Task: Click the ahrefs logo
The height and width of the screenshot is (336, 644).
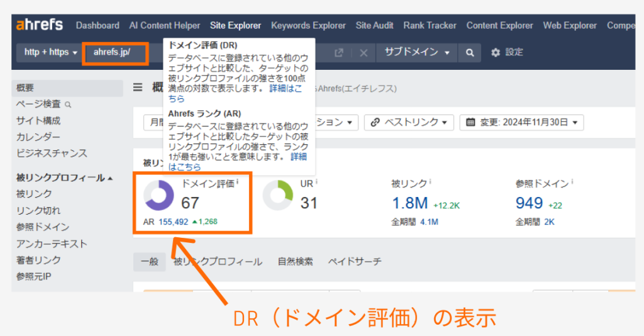Action: [x=40, y=25]
